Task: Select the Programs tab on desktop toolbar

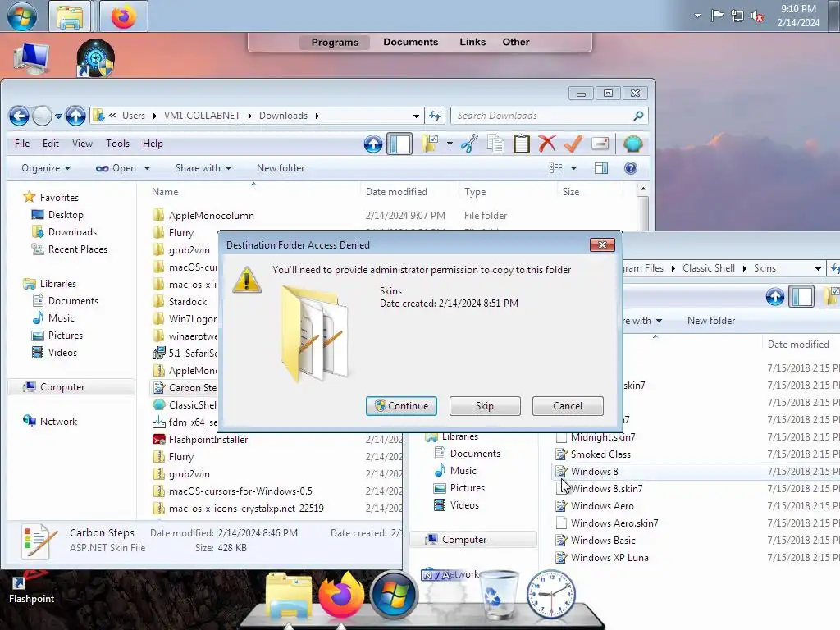Action: 335,43
